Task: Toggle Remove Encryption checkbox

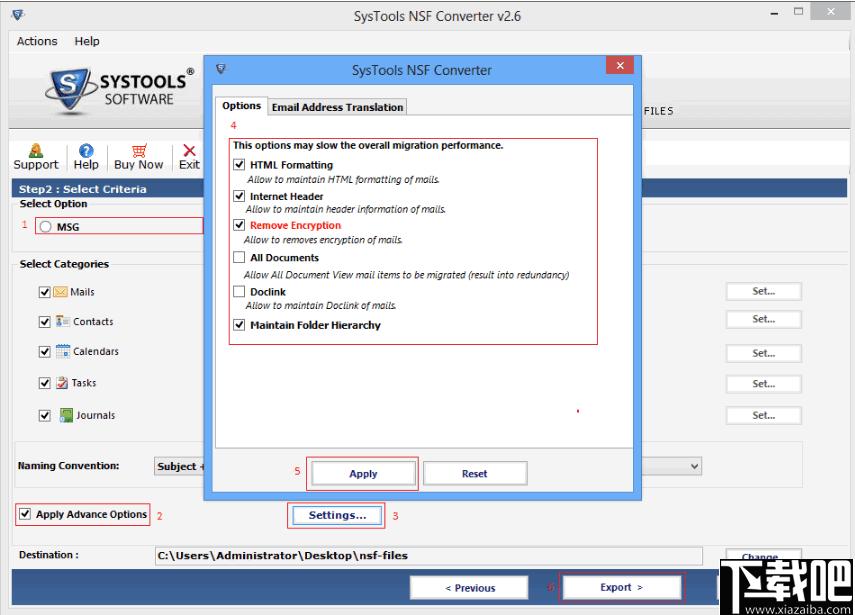Action: coord(239,225)
